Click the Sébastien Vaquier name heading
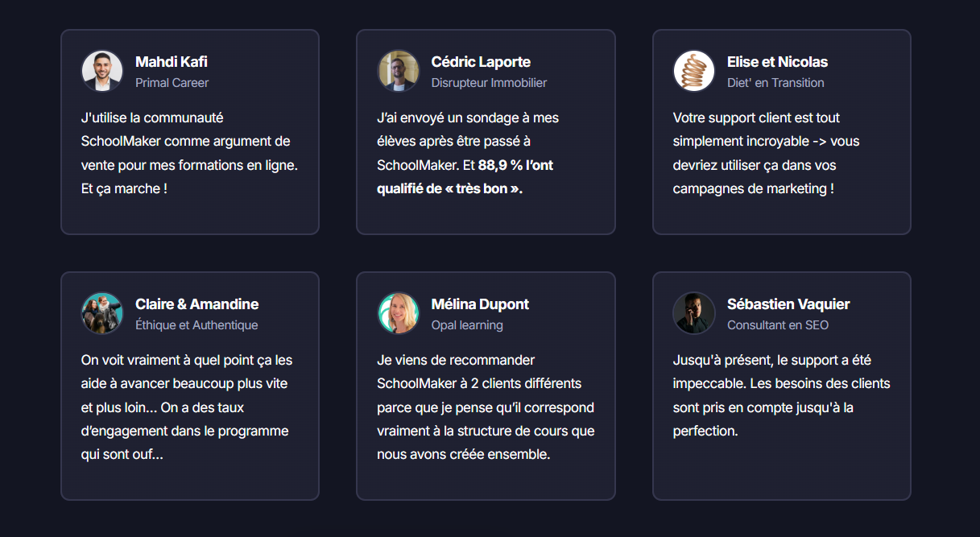Viewport: 980px width, 537px height. pyautogui.click(x=788, y=304)
